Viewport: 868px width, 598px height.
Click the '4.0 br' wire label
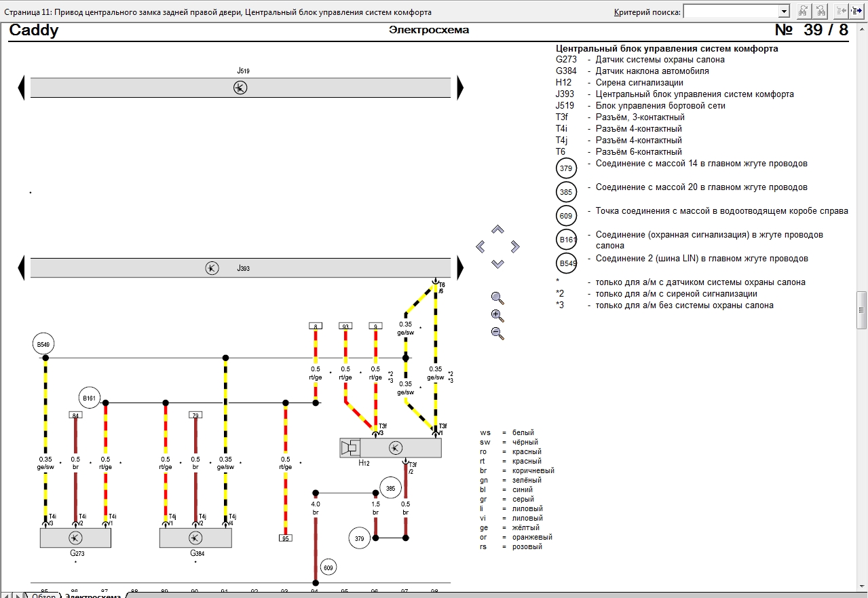pyautogui.click(x=316, y=508)
